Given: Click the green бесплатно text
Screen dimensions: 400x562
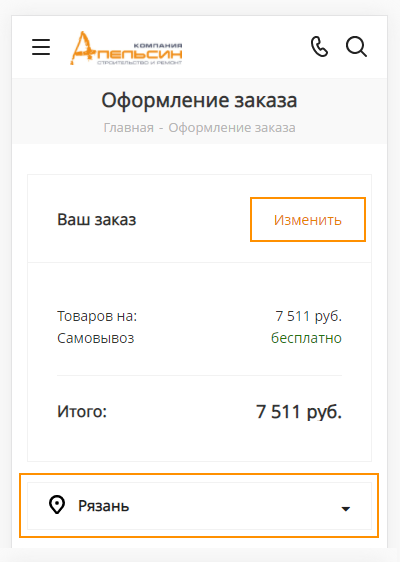Looking at the screenshot, I should point(306,338).
